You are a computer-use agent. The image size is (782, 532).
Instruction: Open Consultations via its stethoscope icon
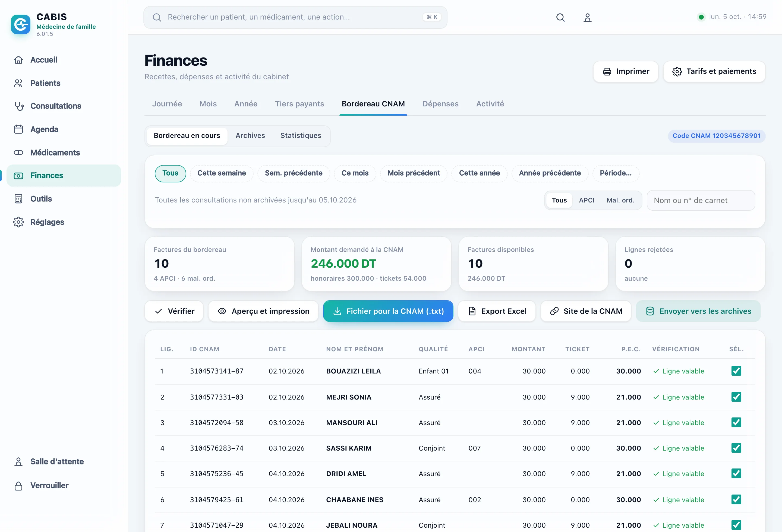[x=18, y=106]
